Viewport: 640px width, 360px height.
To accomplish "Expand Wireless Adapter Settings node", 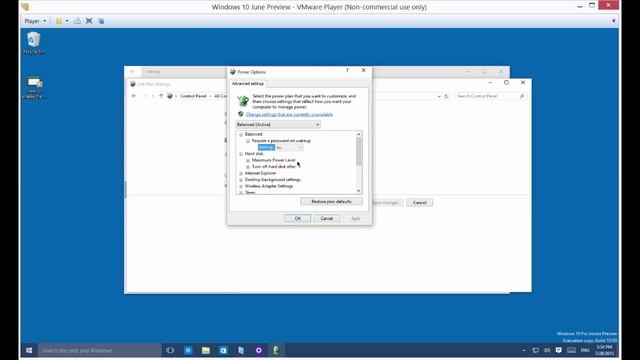I will [241, 186].
